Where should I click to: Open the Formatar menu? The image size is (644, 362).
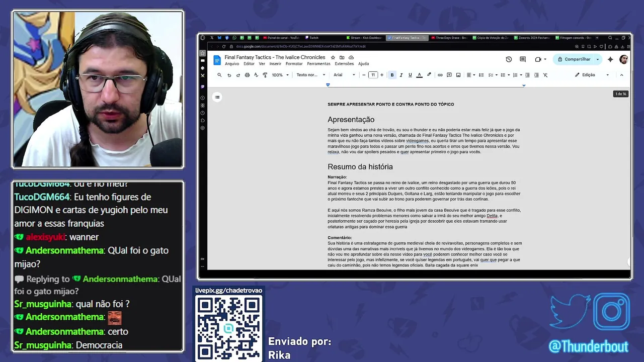pos(294,64)
